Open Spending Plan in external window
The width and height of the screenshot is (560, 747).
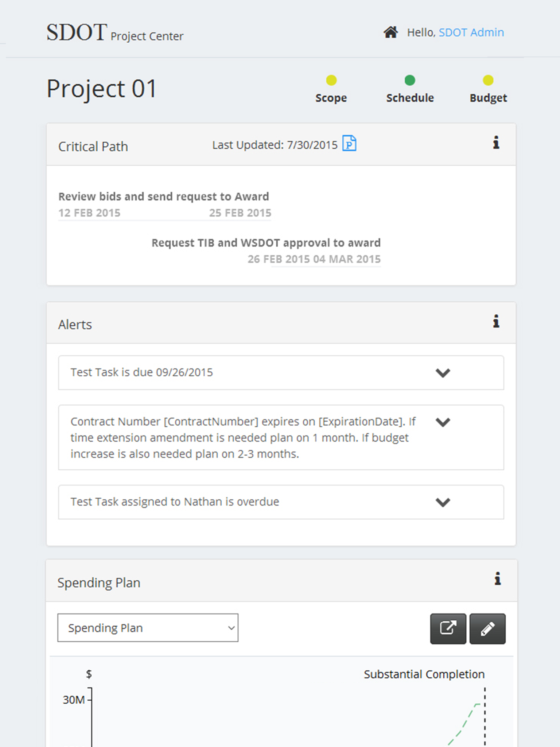[448, 629]
